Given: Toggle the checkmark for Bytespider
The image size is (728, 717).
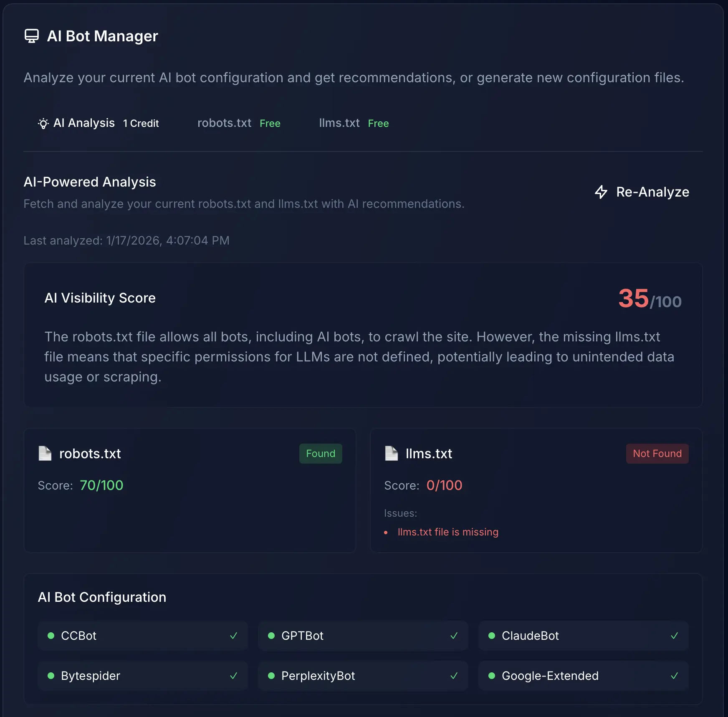Looking at the screenshot, I should pos(234,676).
